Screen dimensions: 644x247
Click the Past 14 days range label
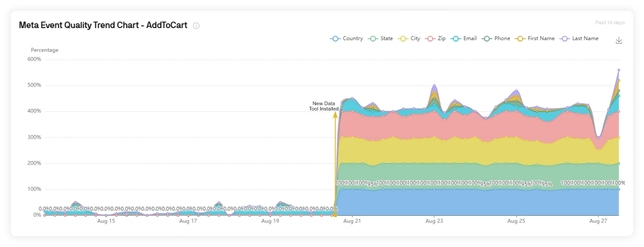610,23
